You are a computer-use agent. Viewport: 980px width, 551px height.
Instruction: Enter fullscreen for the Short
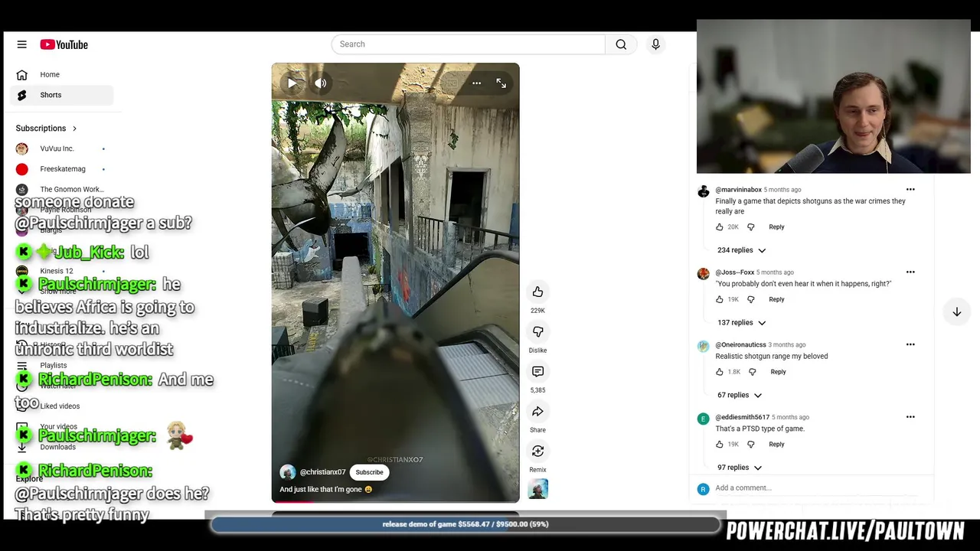point(501,83)
